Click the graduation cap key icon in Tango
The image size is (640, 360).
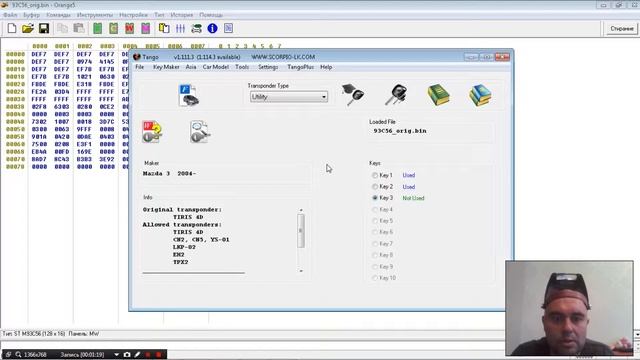pos(353,95)
